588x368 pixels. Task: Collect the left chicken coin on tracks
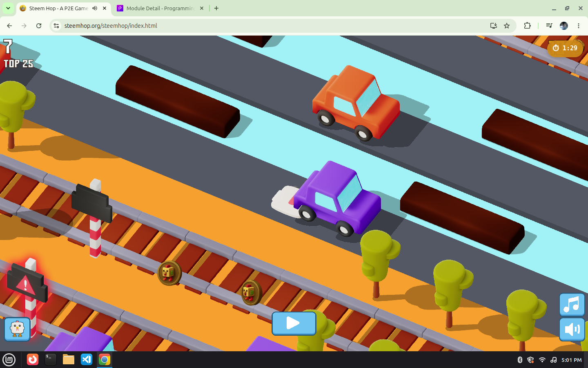[x=169, y=273]
